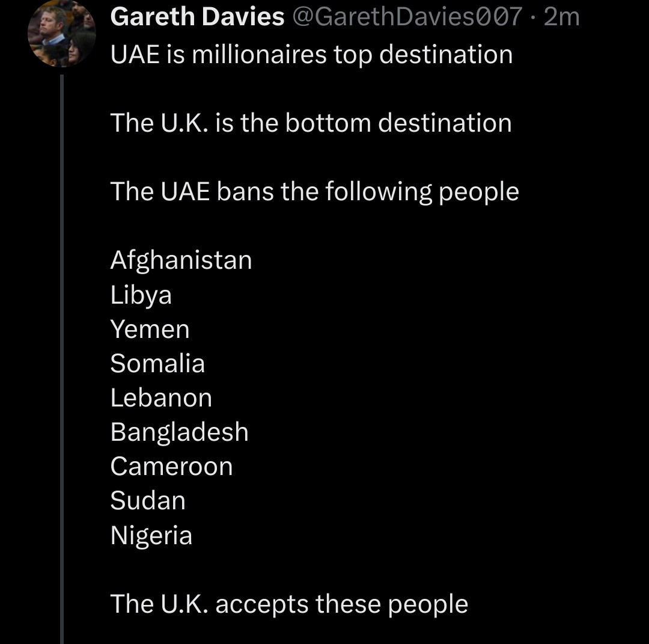Click 'The U.K. accepts these people' line
The image size is (649, 644).
coord(289,604)
